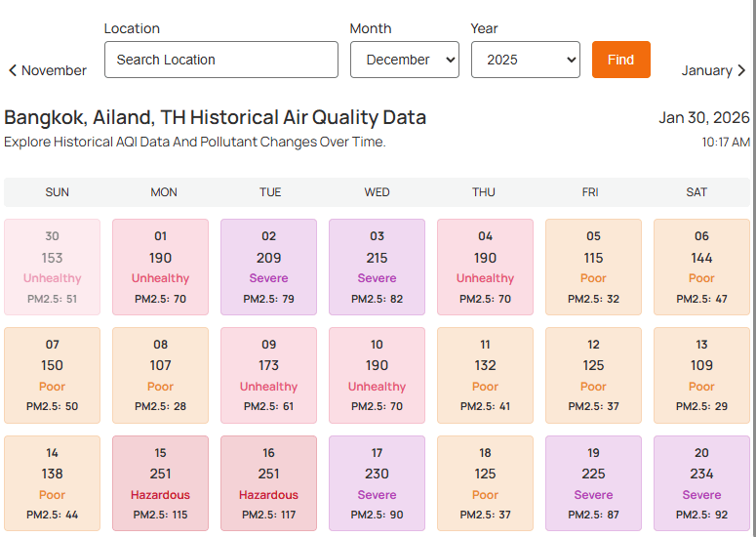The height and width of the screenshot is (537, 756).
Task: Select December 06 cell with AQI 144
Action: (x=701, y=267)
